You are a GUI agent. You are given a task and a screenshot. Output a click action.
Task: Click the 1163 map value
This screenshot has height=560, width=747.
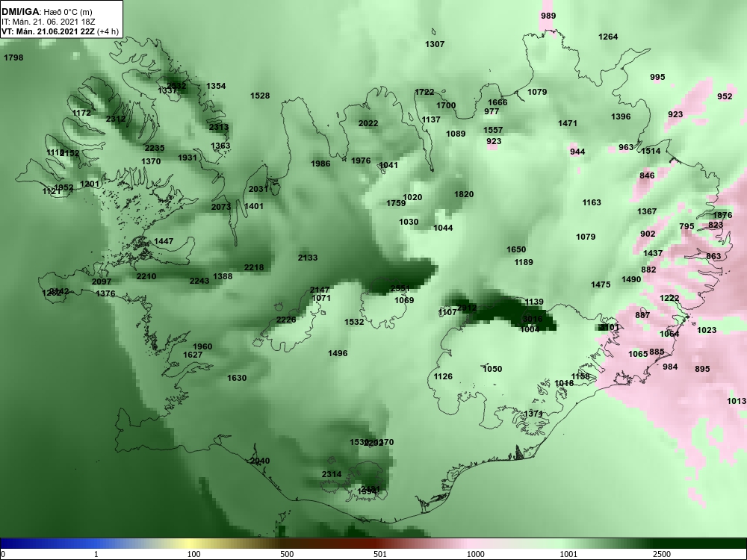(592, 203)
